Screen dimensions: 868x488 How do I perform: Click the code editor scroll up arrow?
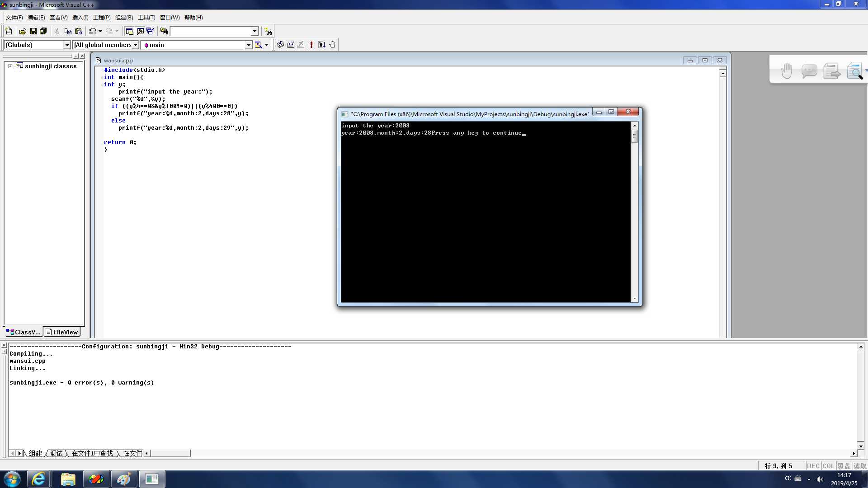click(x=723, y=73)
